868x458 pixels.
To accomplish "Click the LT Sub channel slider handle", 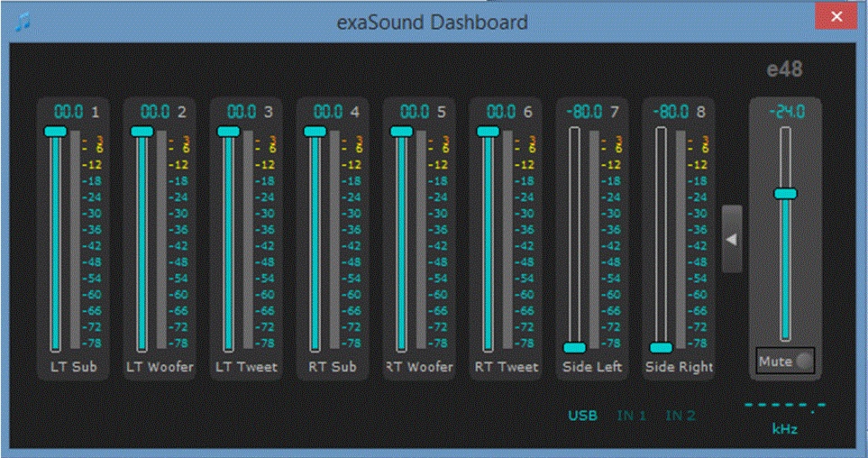I will 55,132.
